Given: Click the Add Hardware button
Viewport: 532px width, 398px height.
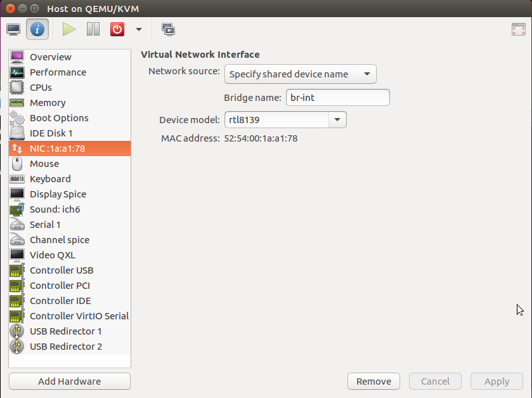Looking at the screenshot, I should 70,381.
